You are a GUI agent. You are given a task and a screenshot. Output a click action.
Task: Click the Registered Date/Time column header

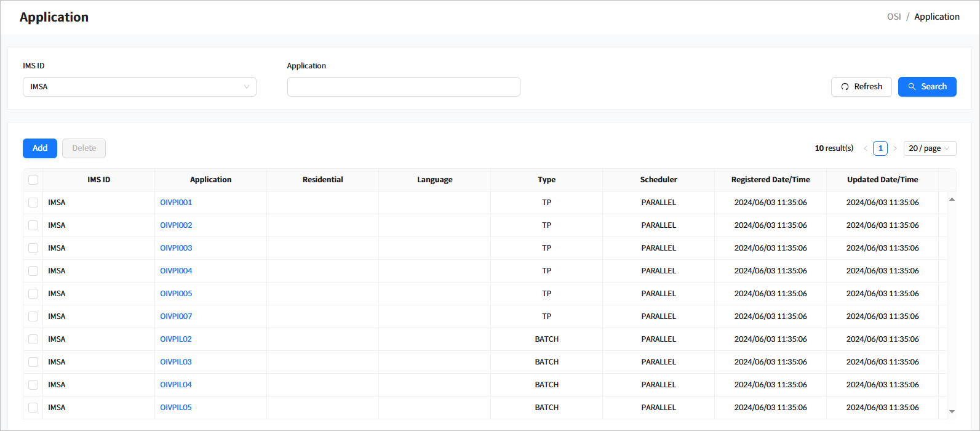[770, 180]
